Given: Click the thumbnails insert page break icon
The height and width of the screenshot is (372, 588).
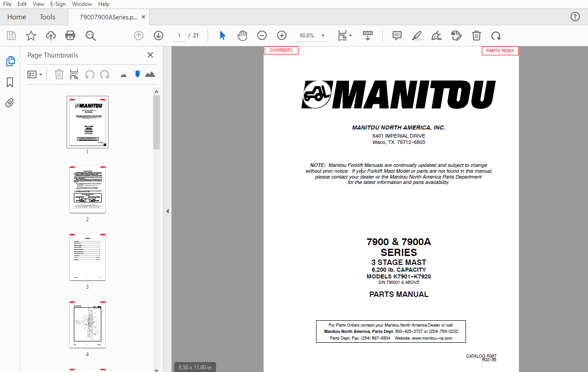Looking at the screenshot, I should 74,74.
